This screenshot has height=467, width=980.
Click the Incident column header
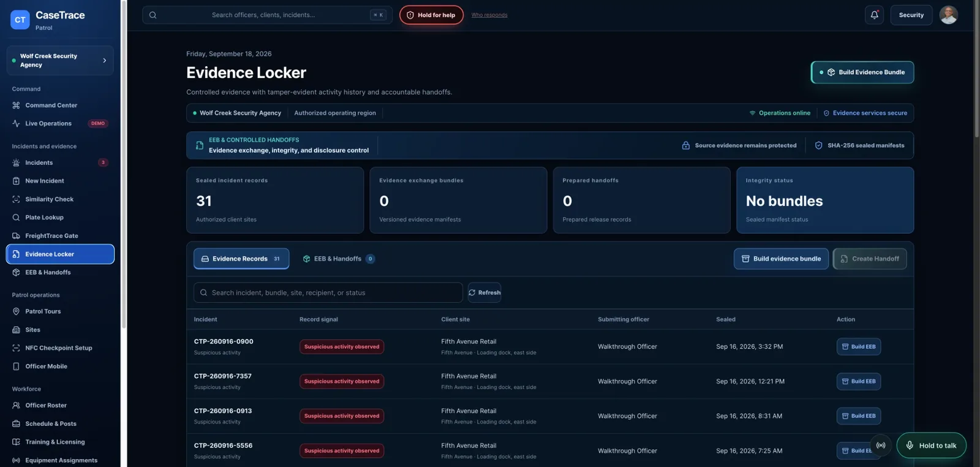pyautogui.click(x=206, y=319)
